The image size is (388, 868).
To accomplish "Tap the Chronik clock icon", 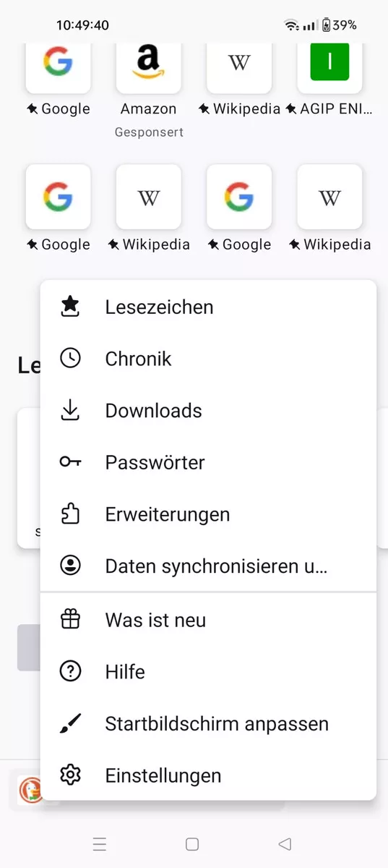I will [70, 359].
